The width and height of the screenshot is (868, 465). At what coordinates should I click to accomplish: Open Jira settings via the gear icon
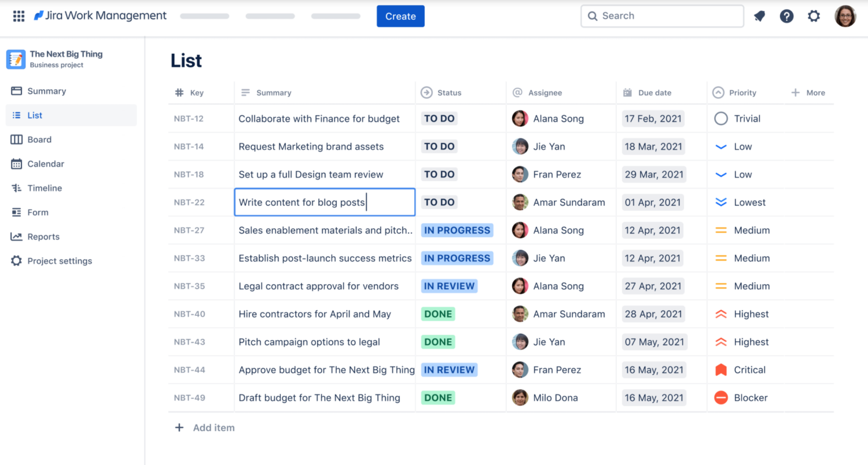click(x=814, y=16)
